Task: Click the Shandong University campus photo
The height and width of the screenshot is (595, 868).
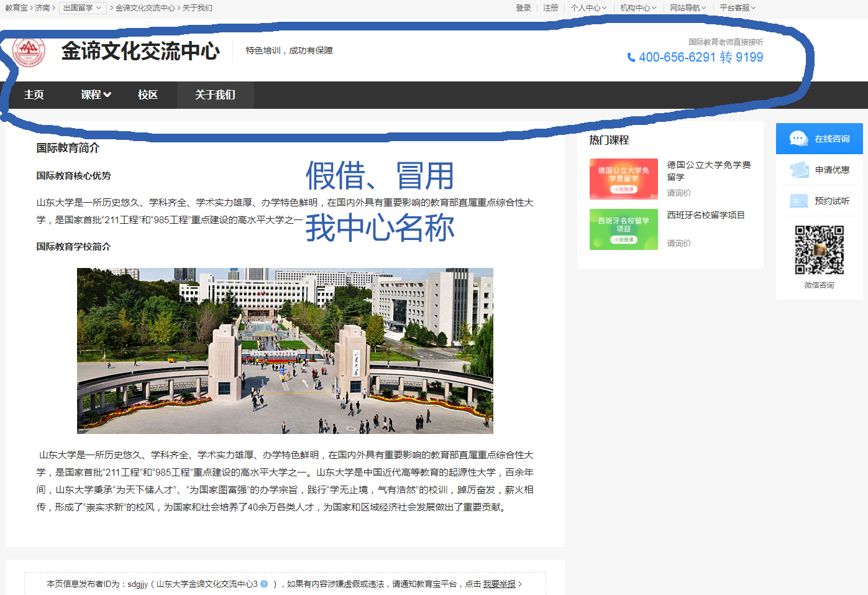Action: (x=285, y=351)
